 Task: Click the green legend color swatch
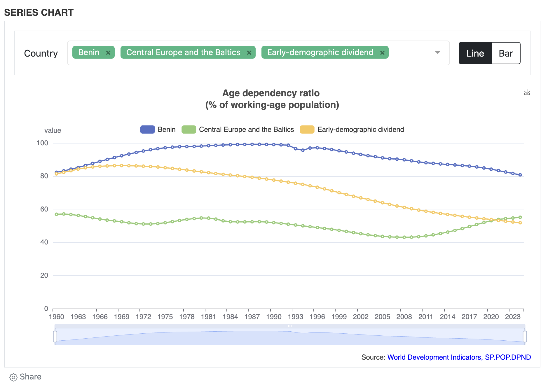[189, 129]
